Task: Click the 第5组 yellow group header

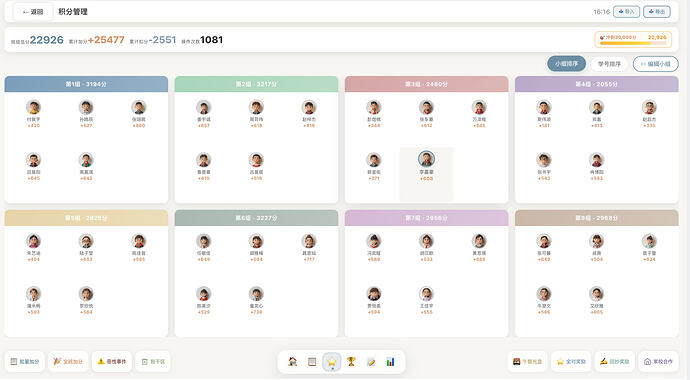Action: click(x=86, y=218)
